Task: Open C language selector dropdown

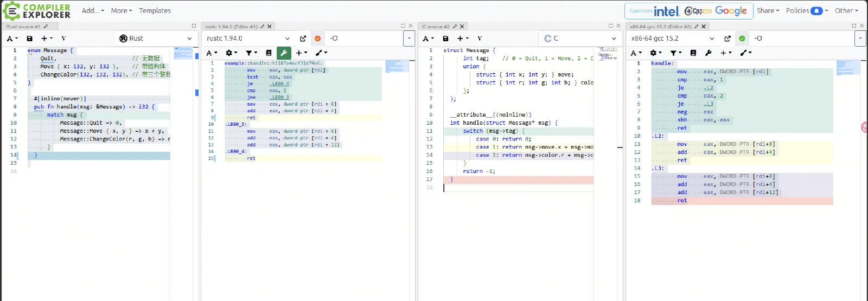Action: coord(580,39)
